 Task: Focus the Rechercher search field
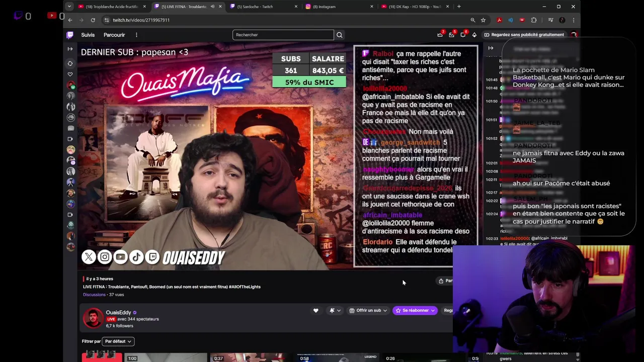283,35
